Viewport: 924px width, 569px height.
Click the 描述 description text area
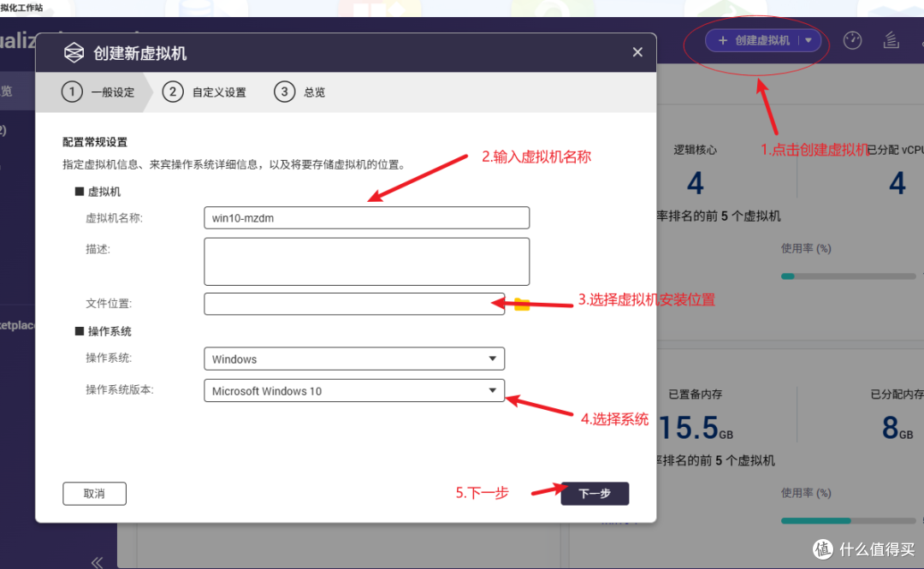(366, 261)
